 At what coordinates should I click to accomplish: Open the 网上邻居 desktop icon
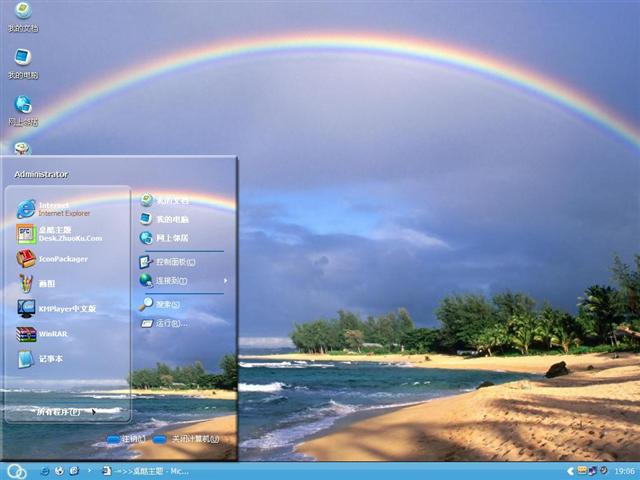point(23,111)
